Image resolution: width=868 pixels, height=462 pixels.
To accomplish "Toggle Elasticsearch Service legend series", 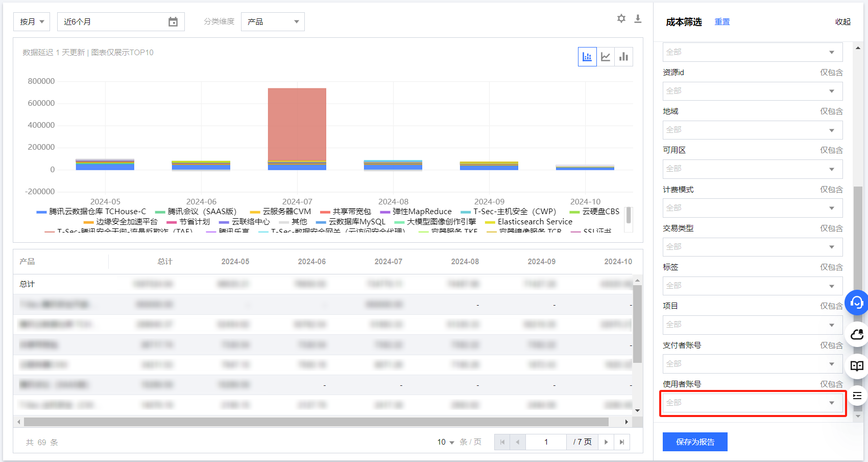I will 529,222.
